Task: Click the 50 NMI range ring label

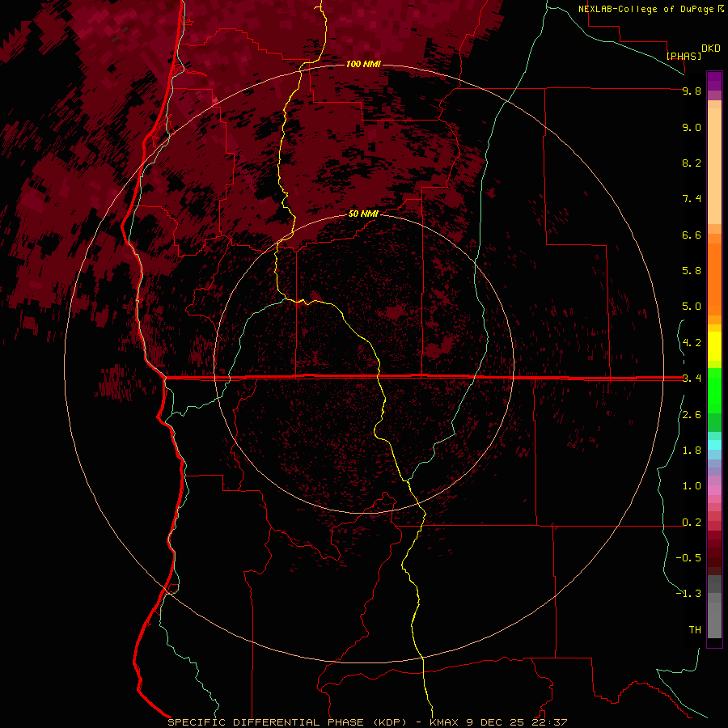Action: [x=363, y=214]
